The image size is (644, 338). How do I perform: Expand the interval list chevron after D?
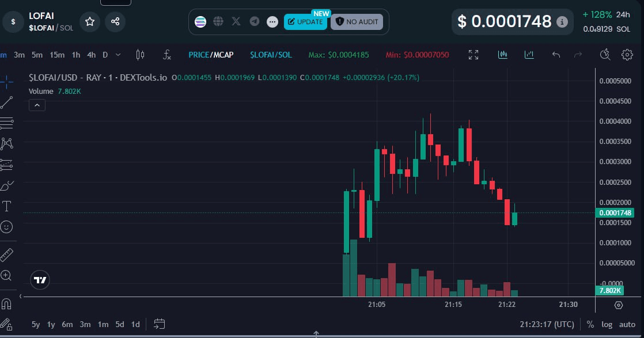[118, 55]
